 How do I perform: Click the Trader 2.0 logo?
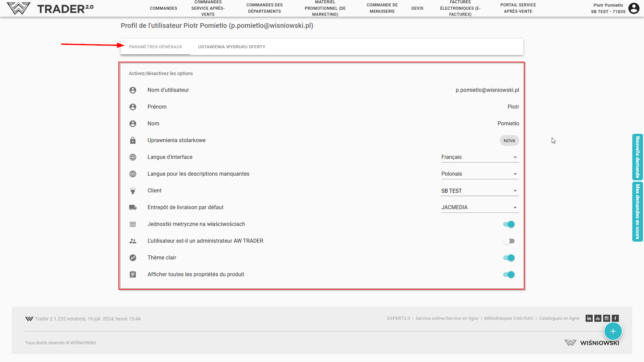50,8
